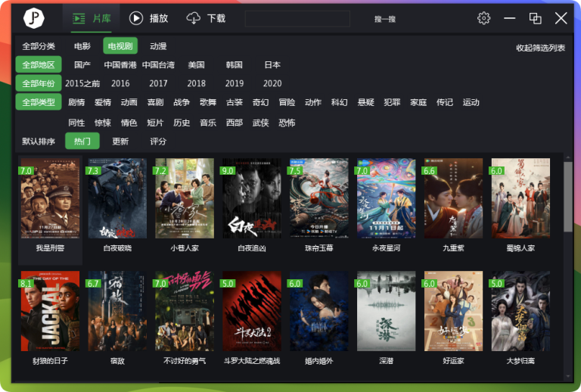
Task: Filter by region 韩国
Action: click(234, 65)
